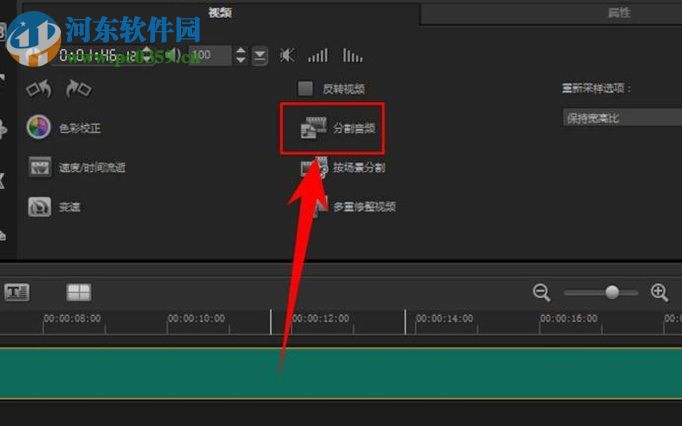
Task: Open 速度/时间流逝 speed settings
Action: (x=77, y=168)
